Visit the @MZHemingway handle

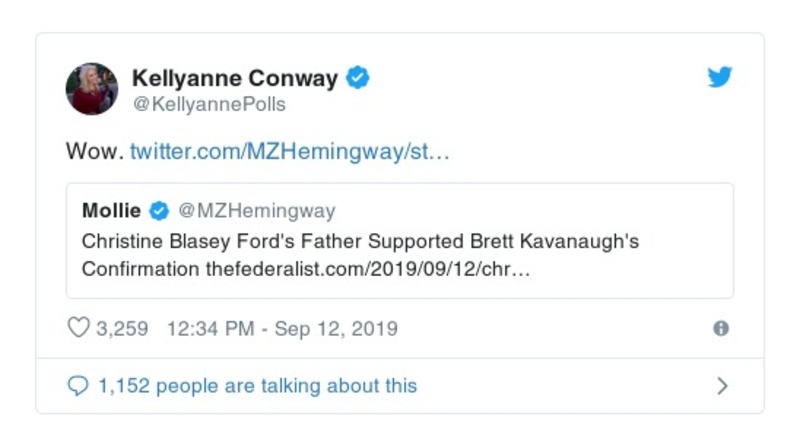256,211
